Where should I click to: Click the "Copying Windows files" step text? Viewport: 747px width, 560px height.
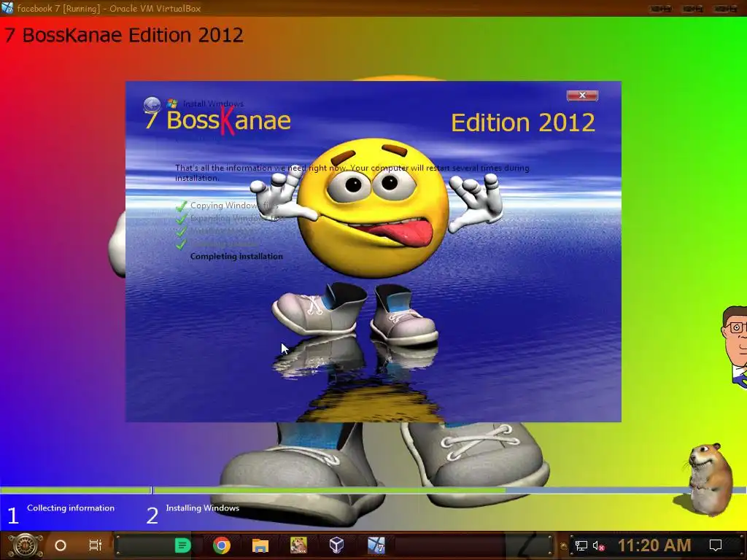(x=234, y=206)
